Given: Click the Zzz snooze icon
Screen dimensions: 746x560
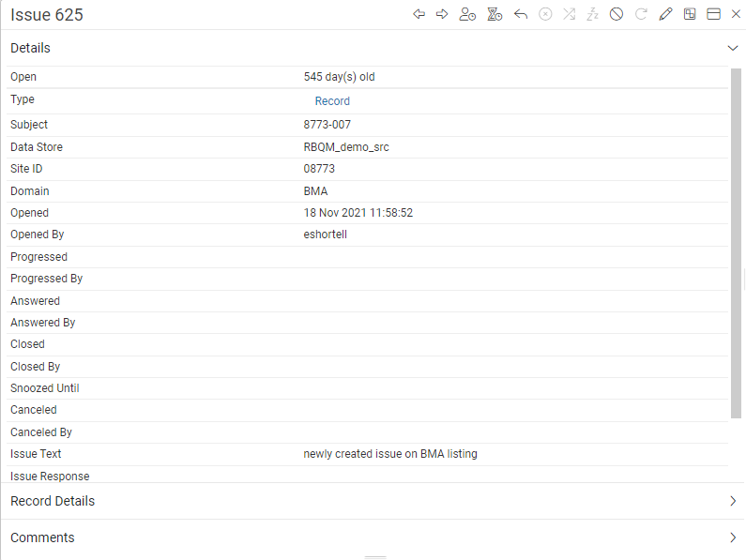Looking at the screenshot, I should 592,14.
